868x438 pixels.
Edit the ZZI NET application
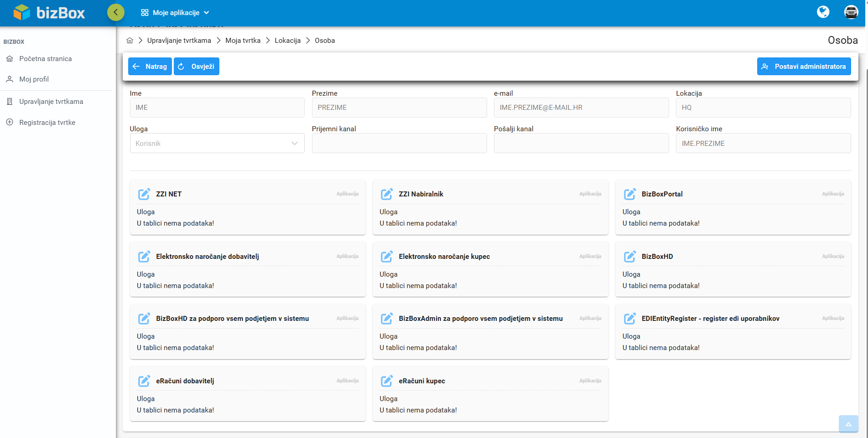[144, 194]
